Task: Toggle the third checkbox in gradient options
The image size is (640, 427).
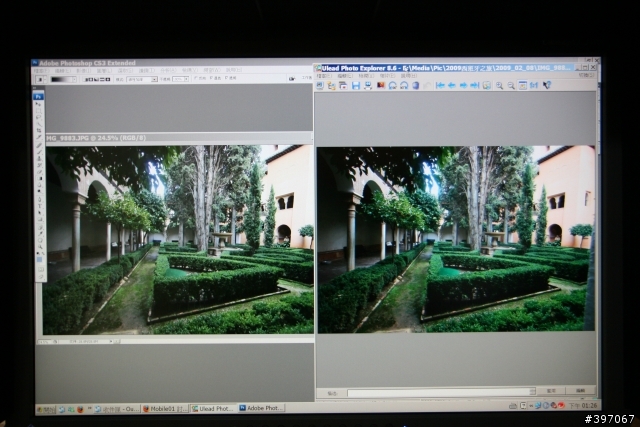Action: (226, 78)
